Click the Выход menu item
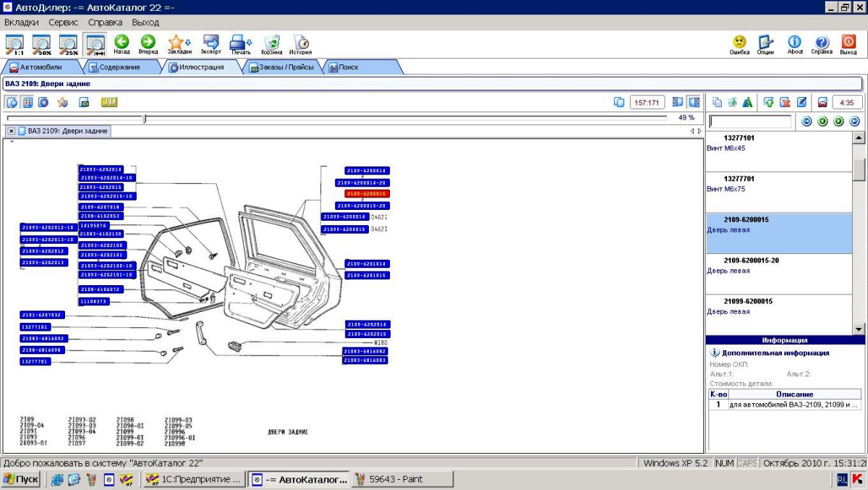 coord(145,22)
